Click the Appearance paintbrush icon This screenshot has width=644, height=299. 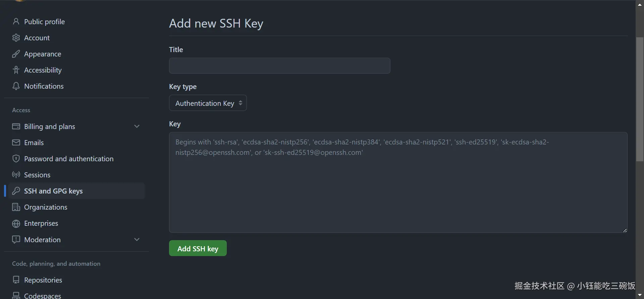pyautogui.click(x=16, y=54)
